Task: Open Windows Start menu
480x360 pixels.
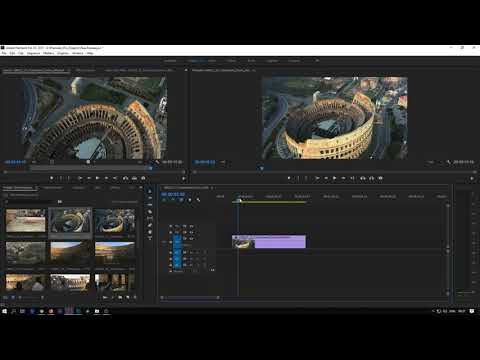Action: 4,311
